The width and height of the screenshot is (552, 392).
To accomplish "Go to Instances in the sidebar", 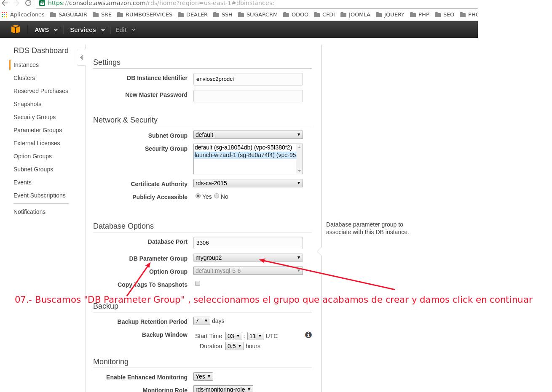I will point(26,65).
